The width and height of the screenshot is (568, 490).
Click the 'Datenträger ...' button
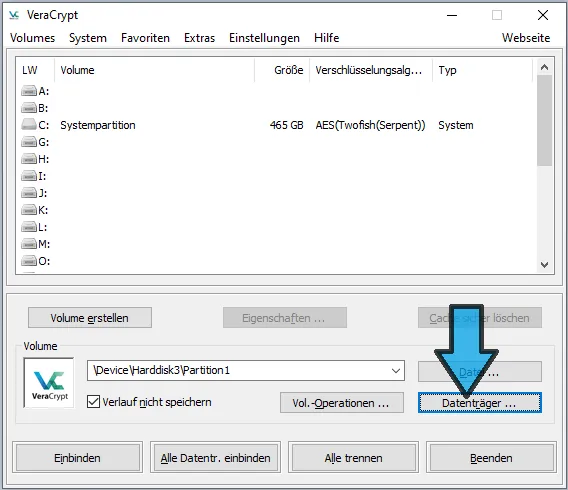(480, 402)
